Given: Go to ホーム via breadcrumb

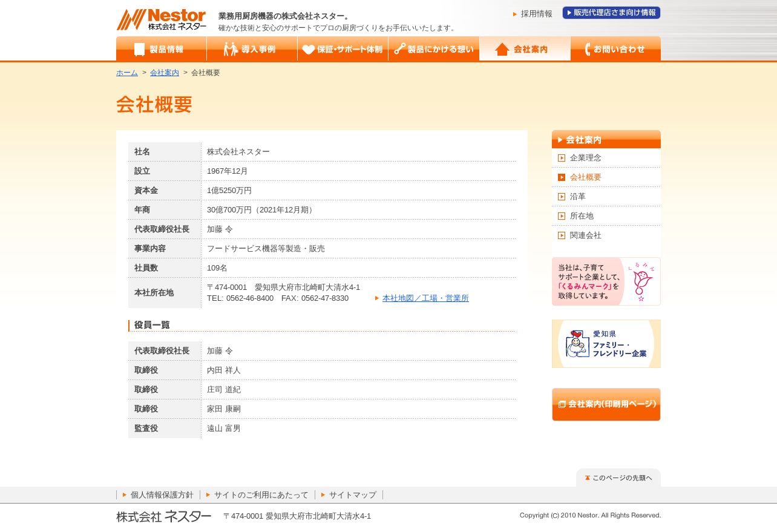Looking at the screenshot, I should coord(127,73).
